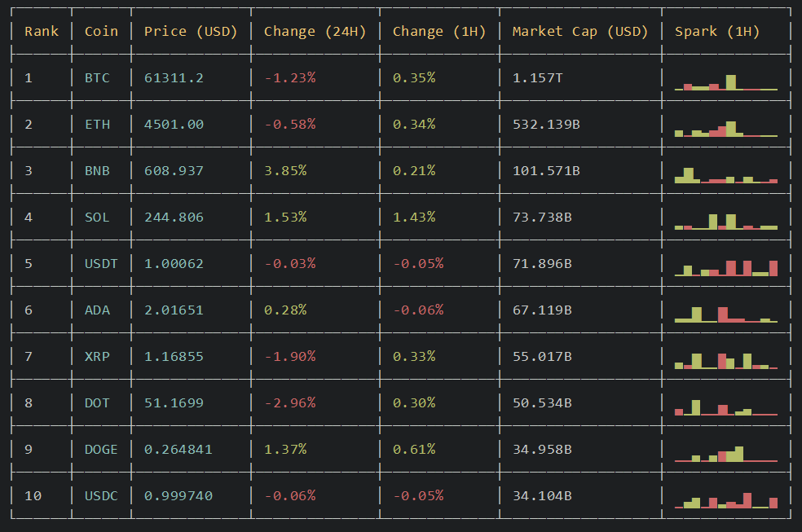This screenshot has height=532, width=802.
Task: Click rank number 10
Action: coord(33,496)
